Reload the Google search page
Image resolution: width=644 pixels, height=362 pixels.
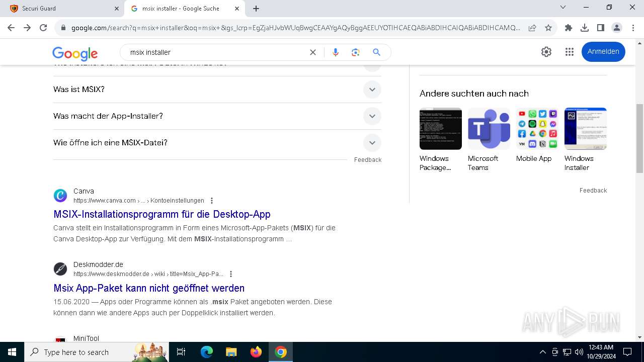click(x=43, y=28)
